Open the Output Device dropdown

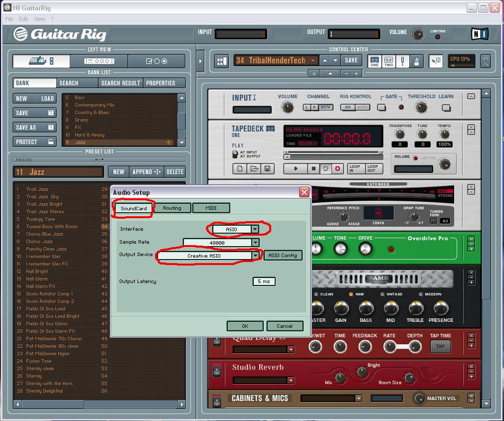[255, 256]
